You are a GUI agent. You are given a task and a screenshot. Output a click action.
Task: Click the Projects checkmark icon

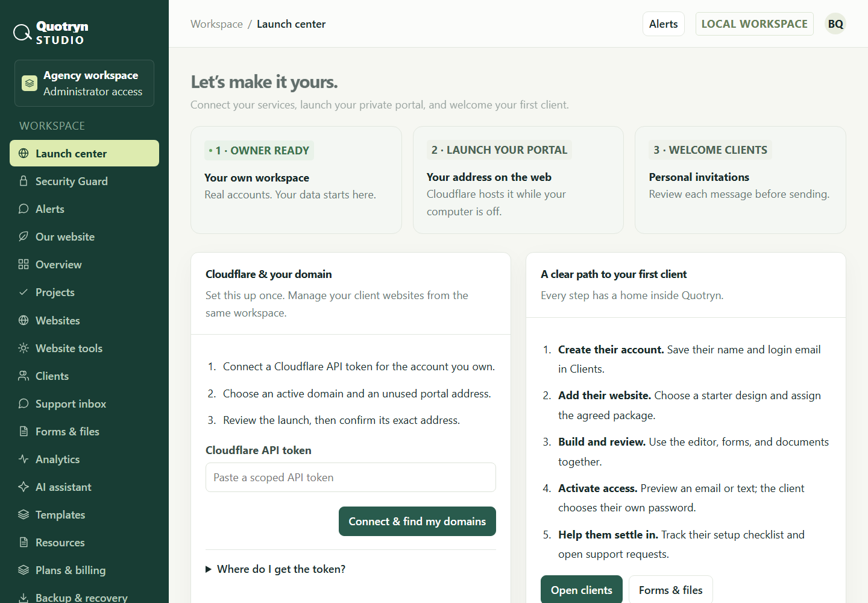pyautogui.click(x=24, y=292)
